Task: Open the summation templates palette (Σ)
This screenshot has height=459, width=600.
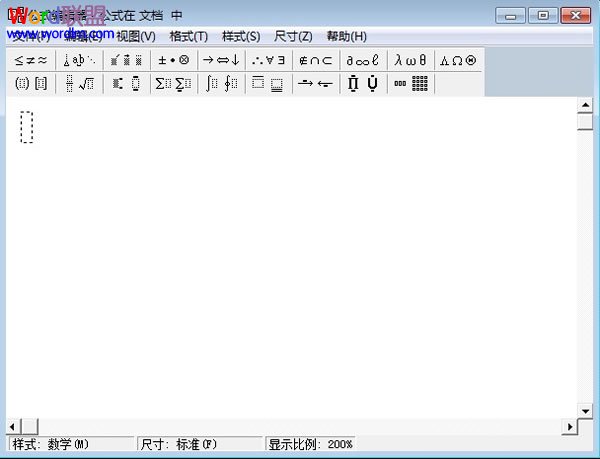Action: pos(174,83)
